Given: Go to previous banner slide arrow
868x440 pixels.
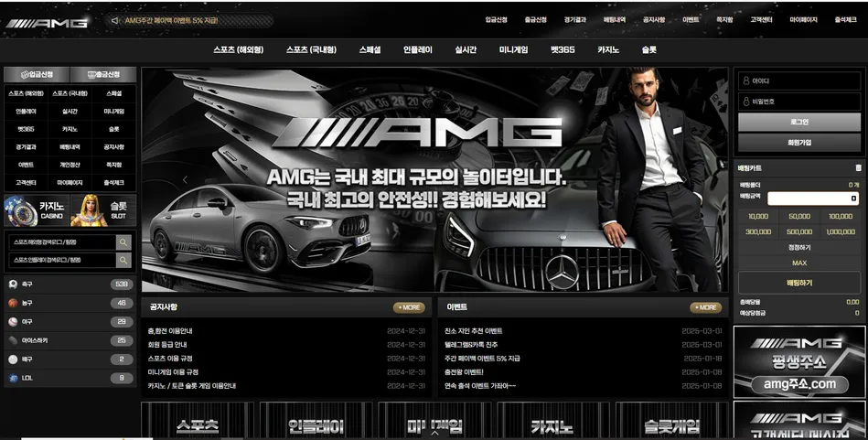Looking at the screenshot, I should [x=185, y=180].
